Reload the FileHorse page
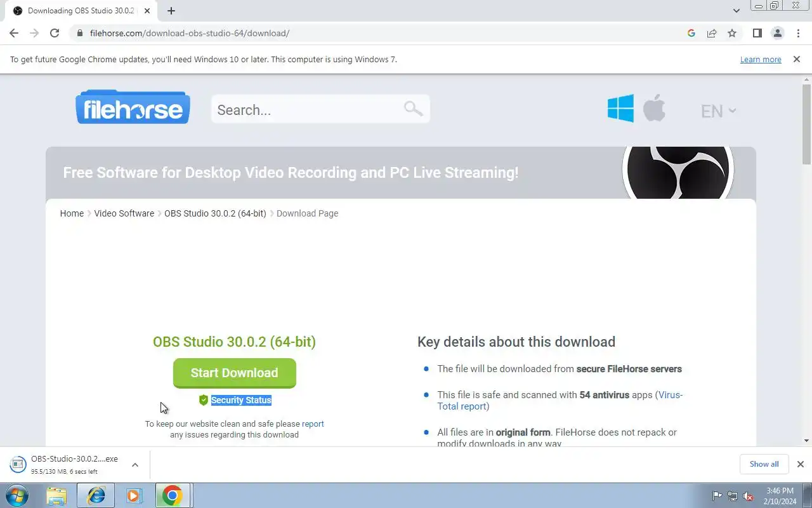The image size is (812, 508). [x=55, y=33]
